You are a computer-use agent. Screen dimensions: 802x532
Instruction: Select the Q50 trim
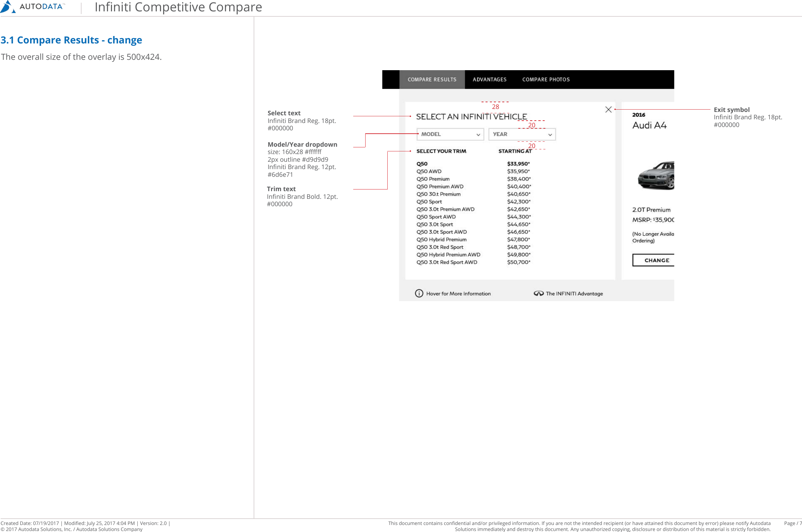pyautogui.click(x=422, y=163)
